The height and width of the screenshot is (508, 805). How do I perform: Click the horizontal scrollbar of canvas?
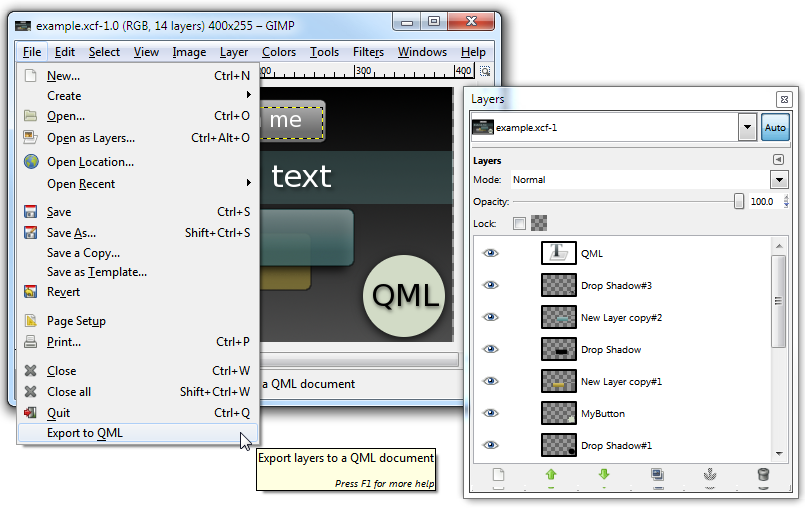tap(359, 359)
